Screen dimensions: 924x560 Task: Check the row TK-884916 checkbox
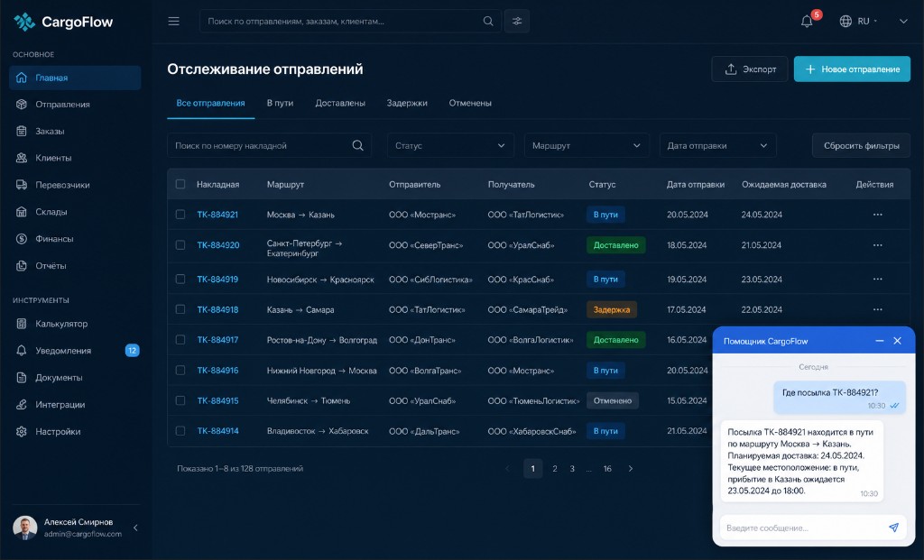coord(180,371)
